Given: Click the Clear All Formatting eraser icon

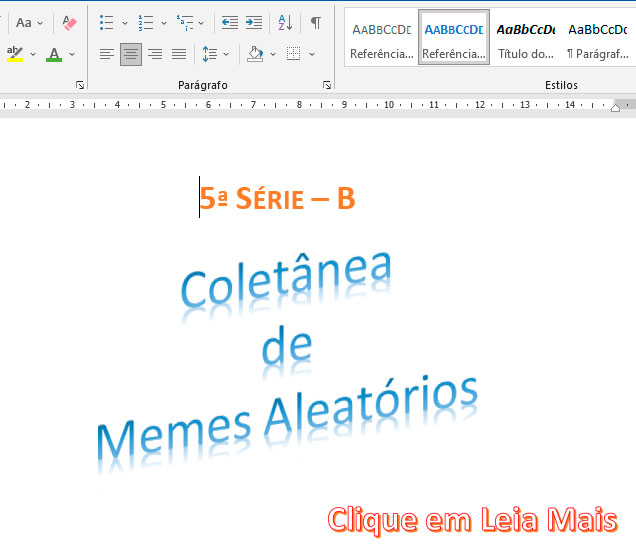Looking at the screenshot, I should coord(69,22).
